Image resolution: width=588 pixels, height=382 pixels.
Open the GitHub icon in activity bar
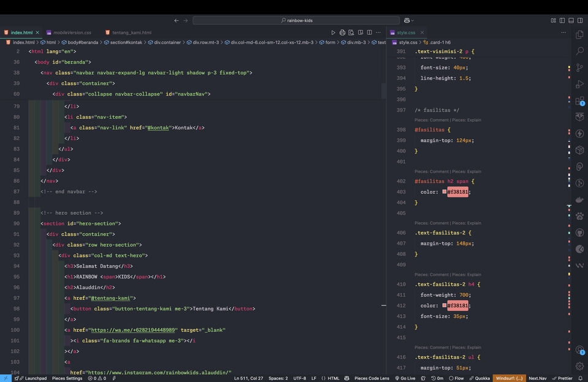580,233
